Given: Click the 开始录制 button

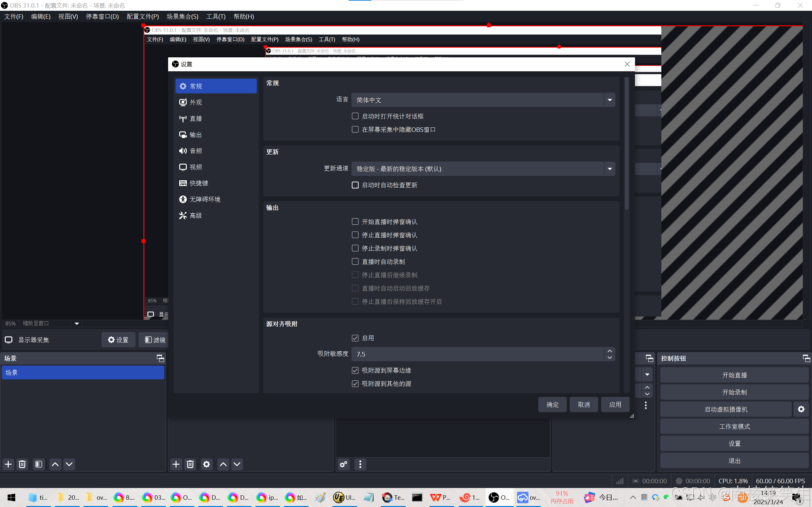Looking at the screenshot, I should pos(734,392).
